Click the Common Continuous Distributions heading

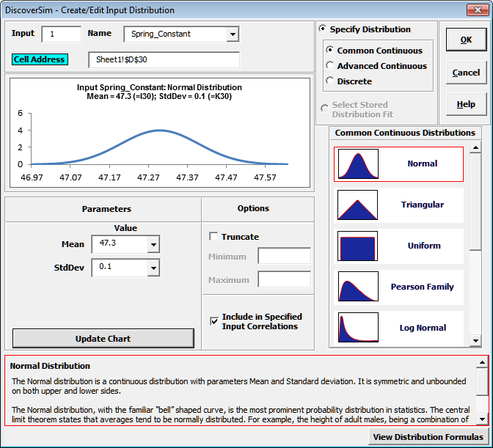pos(405,133)
